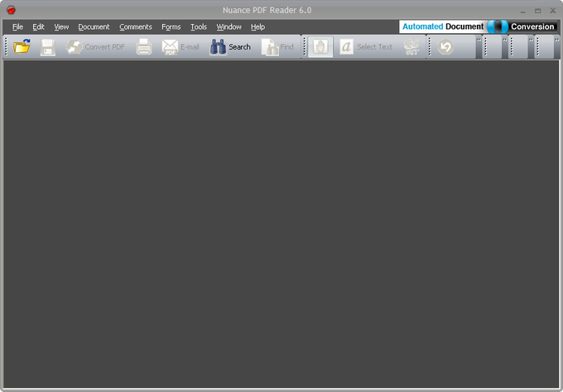Open the Document menu
The width and height of the screenshot is (563, 392).
(x=94, y=27)
